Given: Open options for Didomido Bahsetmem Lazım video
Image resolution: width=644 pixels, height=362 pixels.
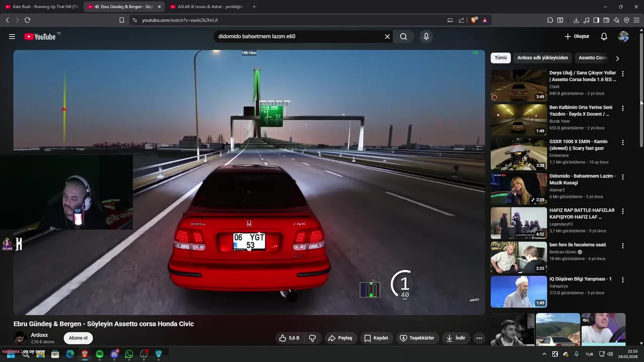Looking at the screenshot, I should (x=623, y=177).
